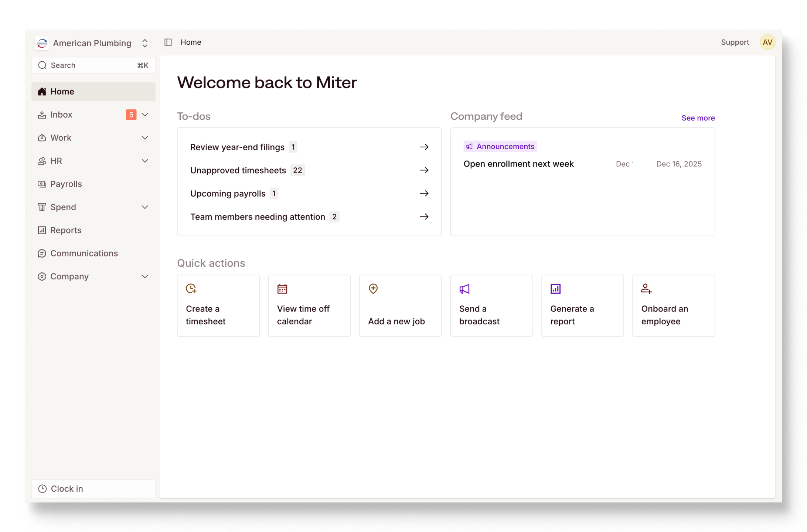
Task: Open Reports in the sidebar
Action: pos(93,231)
